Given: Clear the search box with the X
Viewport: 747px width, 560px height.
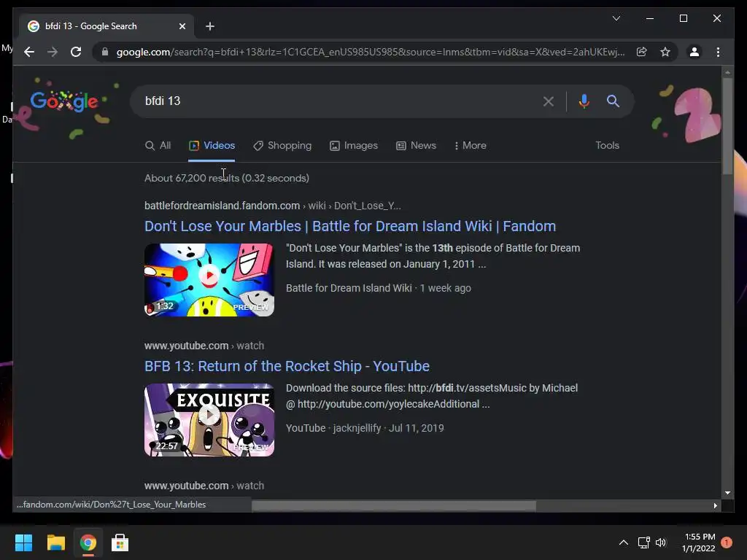Looking at the screenshot, I should (549, 101).
